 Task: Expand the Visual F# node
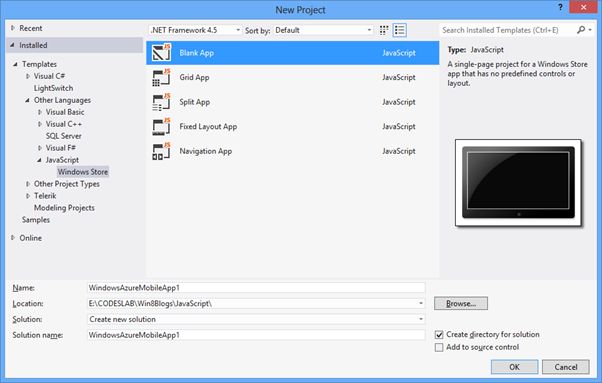pyautogui.click(x=40, y=148)
